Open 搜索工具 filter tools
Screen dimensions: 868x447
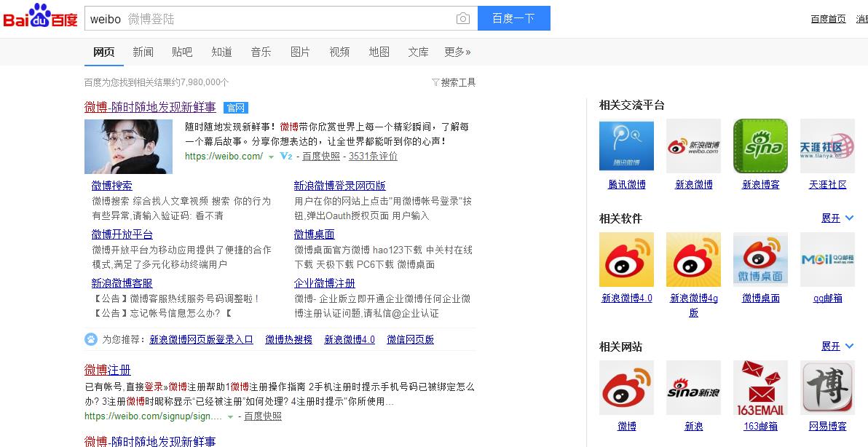click(x=458, y=82)
